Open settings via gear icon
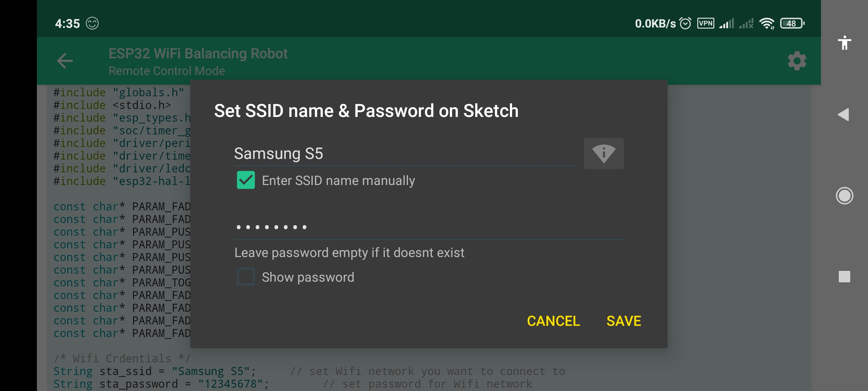 pos(797,61)
